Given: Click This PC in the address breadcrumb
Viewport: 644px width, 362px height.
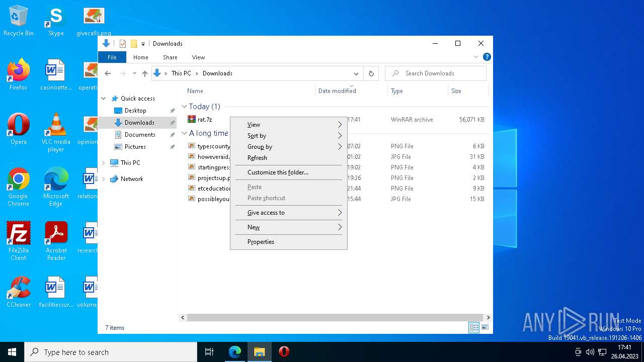Looking at the screenshot, I should click(181, 73).
